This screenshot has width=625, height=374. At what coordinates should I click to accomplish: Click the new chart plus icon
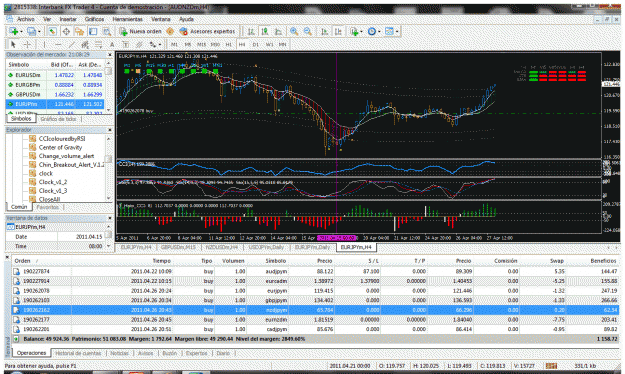[14, 31]
